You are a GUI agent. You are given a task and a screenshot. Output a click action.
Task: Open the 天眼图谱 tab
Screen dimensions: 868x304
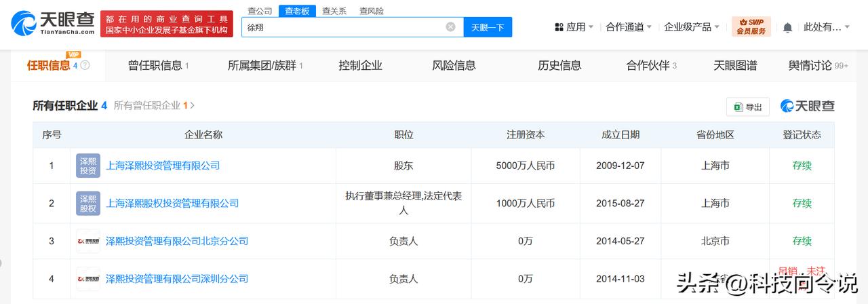click(735, 66)
